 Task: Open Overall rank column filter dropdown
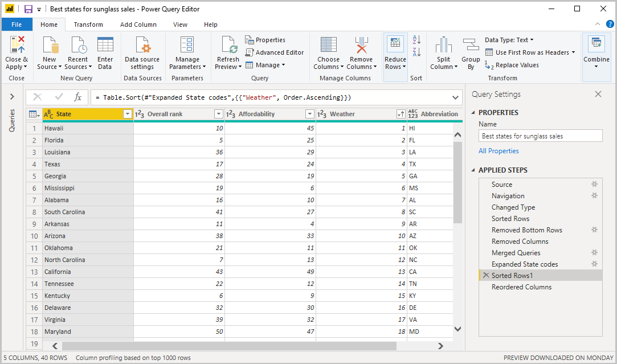pos(219,114)
